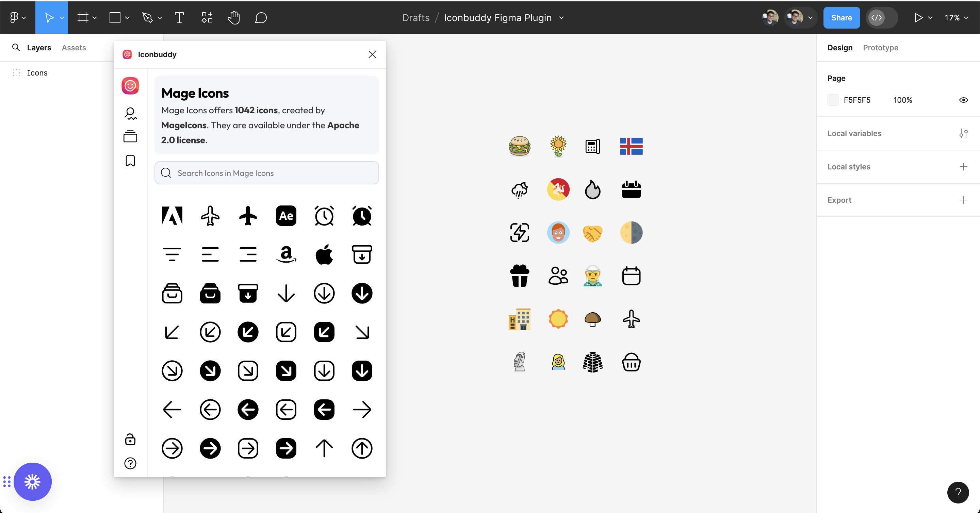Edit the 100% page opacity value
This screenshot has height=513, width=980.
point(902,100)
